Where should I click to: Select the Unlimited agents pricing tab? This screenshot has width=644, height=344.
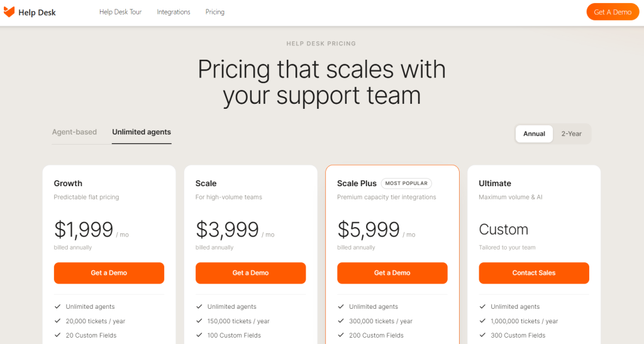(x=142, y=132)
